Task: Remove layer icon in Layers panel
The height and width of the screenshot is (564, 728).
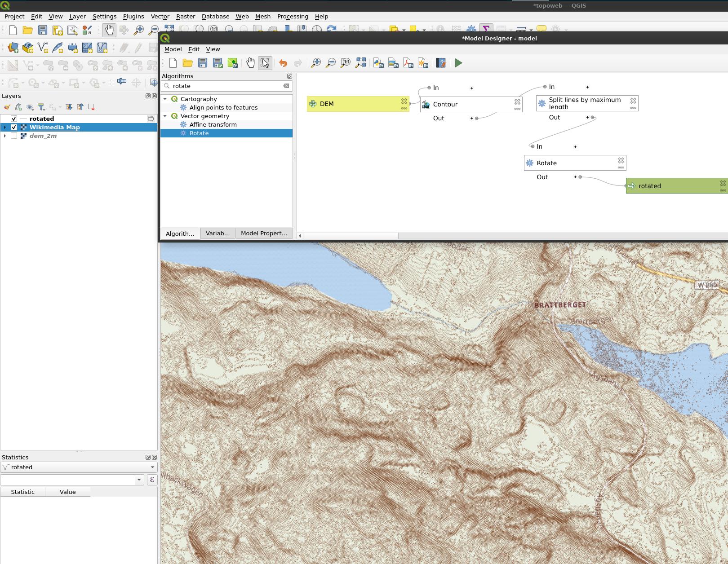Action: coord(91,107)
